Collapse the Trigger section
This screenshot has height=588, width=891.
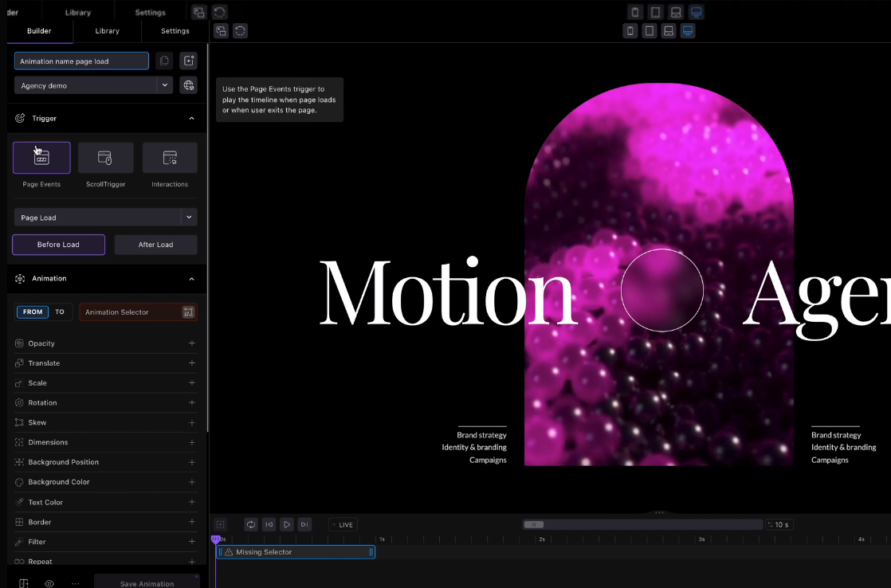[191, 119]
